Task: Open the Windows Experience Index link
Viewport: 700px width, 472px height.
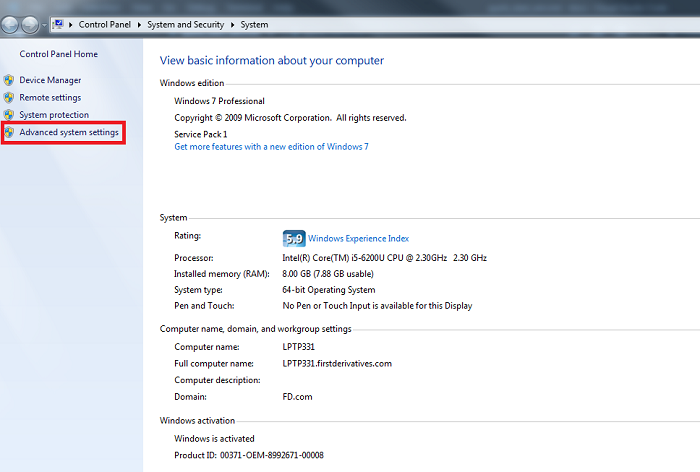Action: [358, 238]
